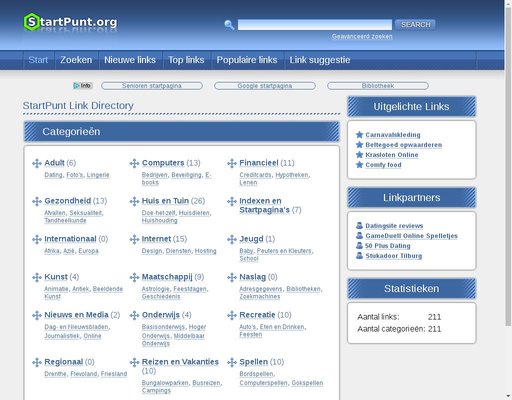Open Stukadoor Tilburg partner link

pos(394,256)
